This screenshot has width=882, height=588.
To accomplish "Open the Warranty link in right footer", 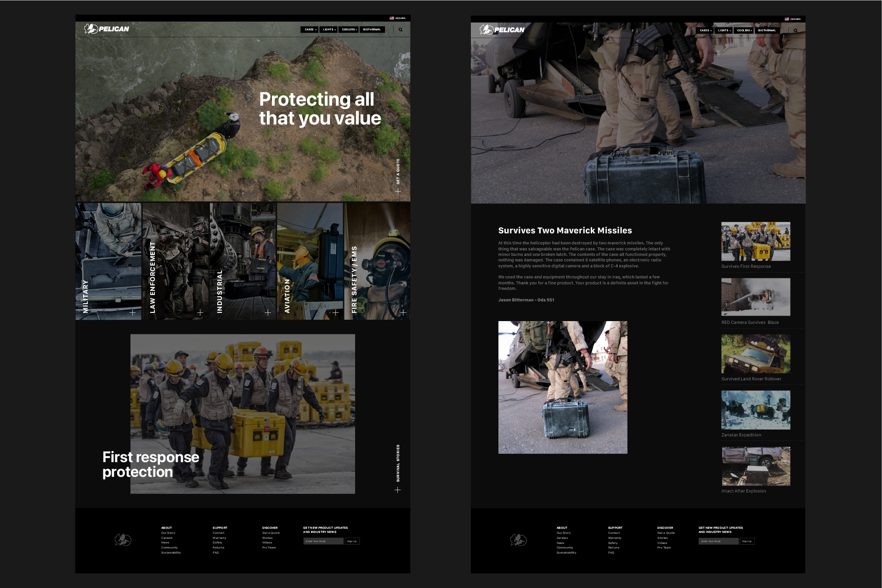I will pos(615,538).
